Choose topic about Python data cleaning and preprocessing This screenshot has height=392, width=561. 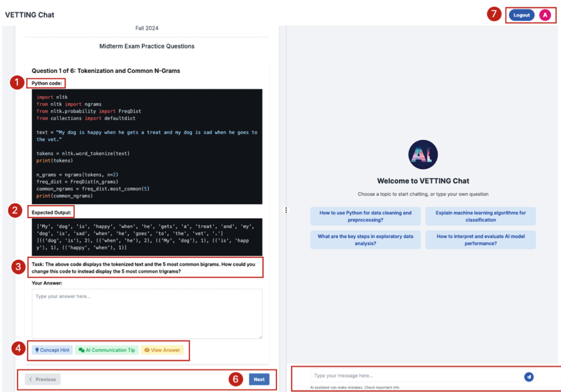(x=365, y=216)
